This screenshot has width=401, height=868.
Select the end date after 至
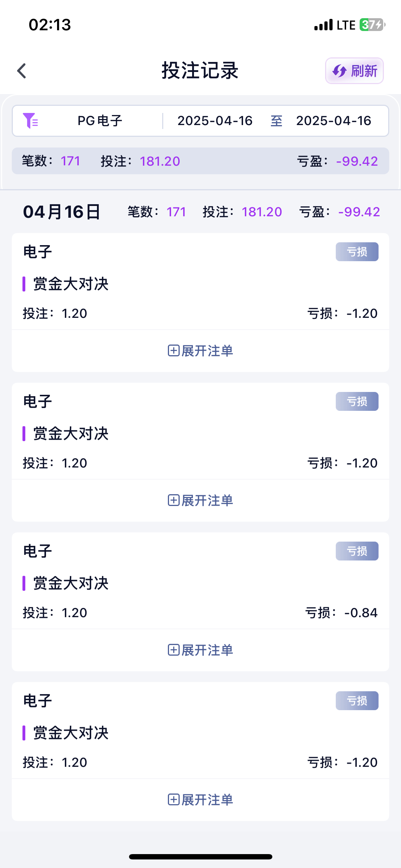pos(334,121)
